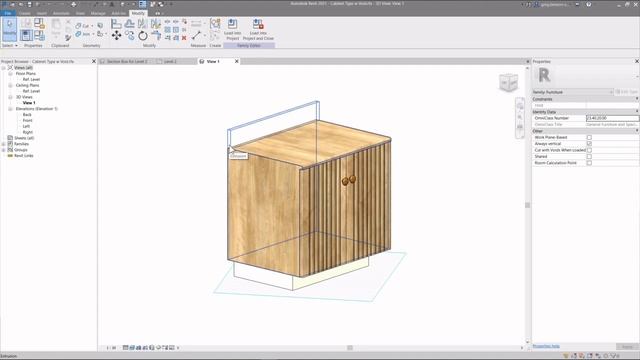Click the Properties palette icon in ribbon
This screenshot has height=360, width=640.
(x=26, y=35)
